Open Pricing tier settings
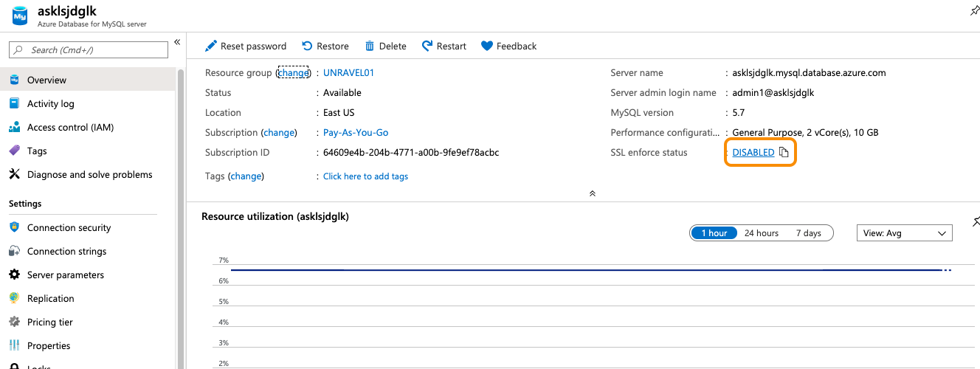Viewport: 980px width, 369px height. click(51, 322)
